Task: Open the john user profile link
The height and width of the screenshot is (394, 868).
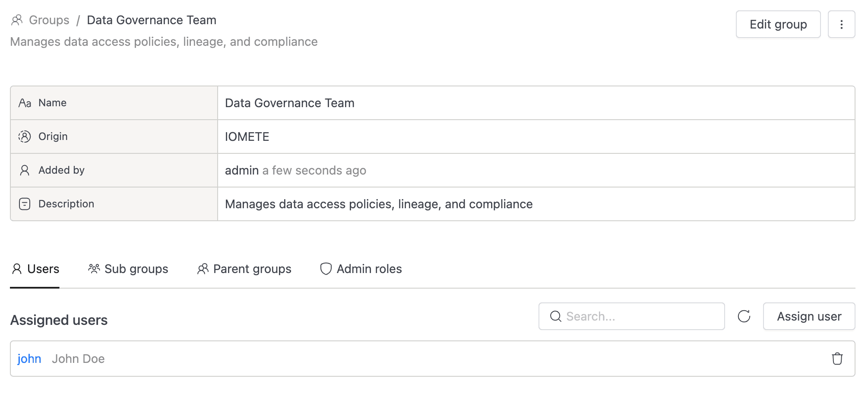Action: pos(29,359)
